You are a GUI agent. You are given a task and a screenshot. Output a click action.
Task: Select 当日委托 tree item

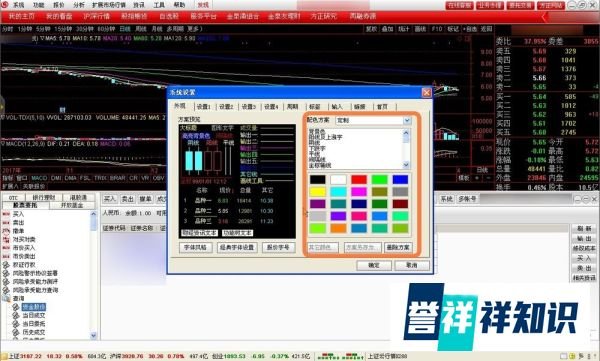click(x=34, y=324)
